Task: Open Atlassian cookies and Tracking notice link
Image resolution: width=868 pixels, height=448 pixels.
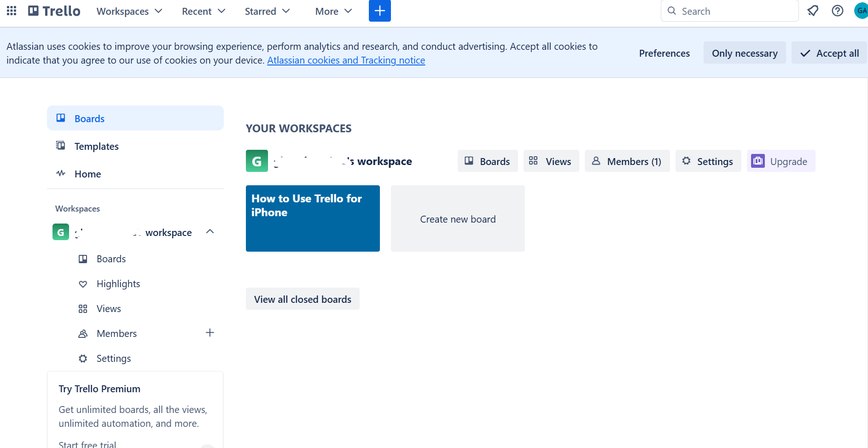Action: pyautogui.click(x=346, y=60)
